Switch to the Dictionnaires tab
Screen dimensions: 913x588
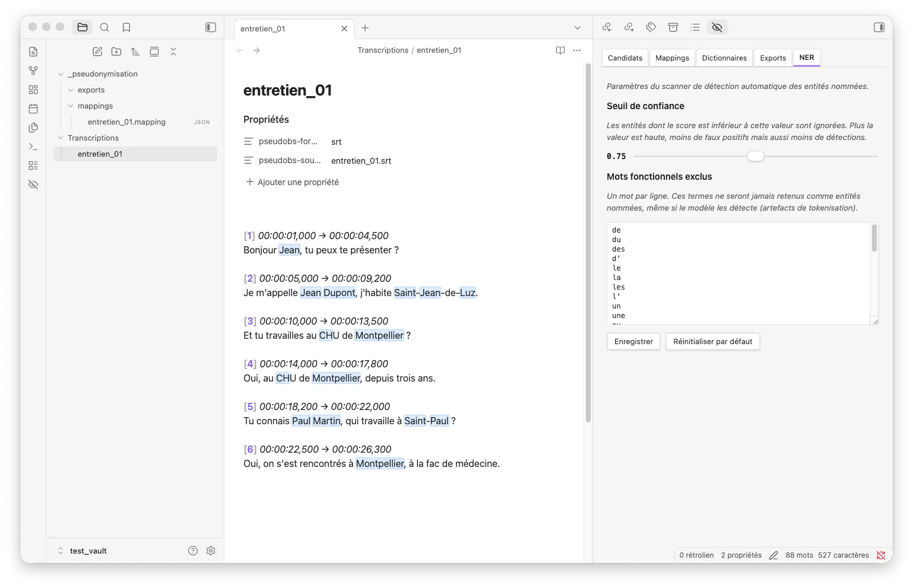[x=724, y=58]
